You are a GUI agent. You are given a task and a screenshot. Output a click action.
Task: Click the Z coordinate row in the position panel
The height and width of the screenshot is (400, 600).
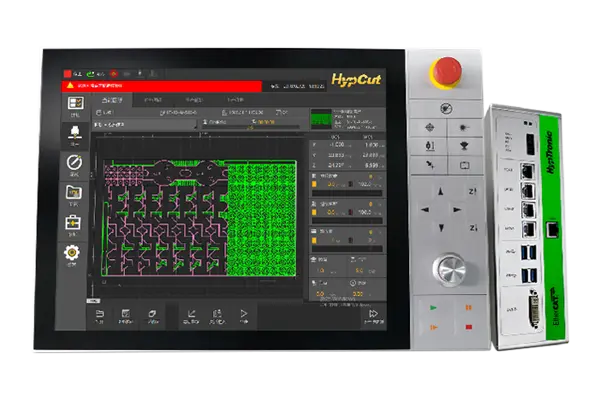[347, 165]
